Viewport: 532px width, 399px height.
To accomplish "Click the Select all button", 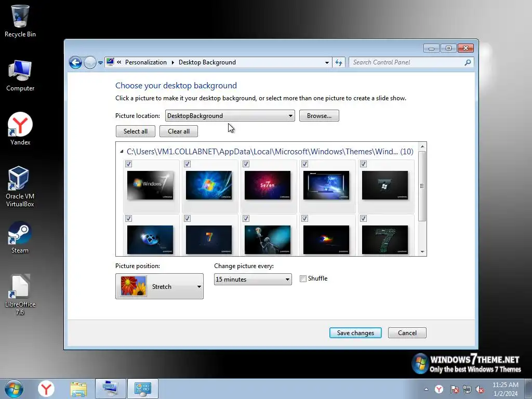I will tap(136, 131).
